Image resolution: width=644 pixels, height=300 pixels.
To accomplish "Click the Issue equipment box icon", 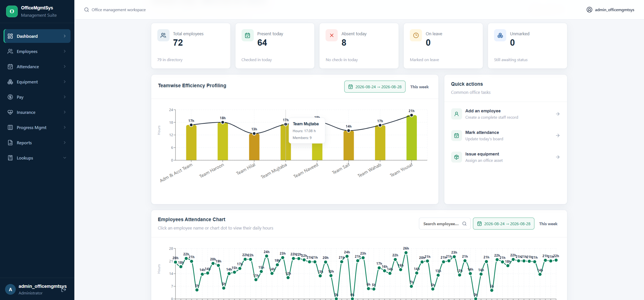I will tap(457, 157).
